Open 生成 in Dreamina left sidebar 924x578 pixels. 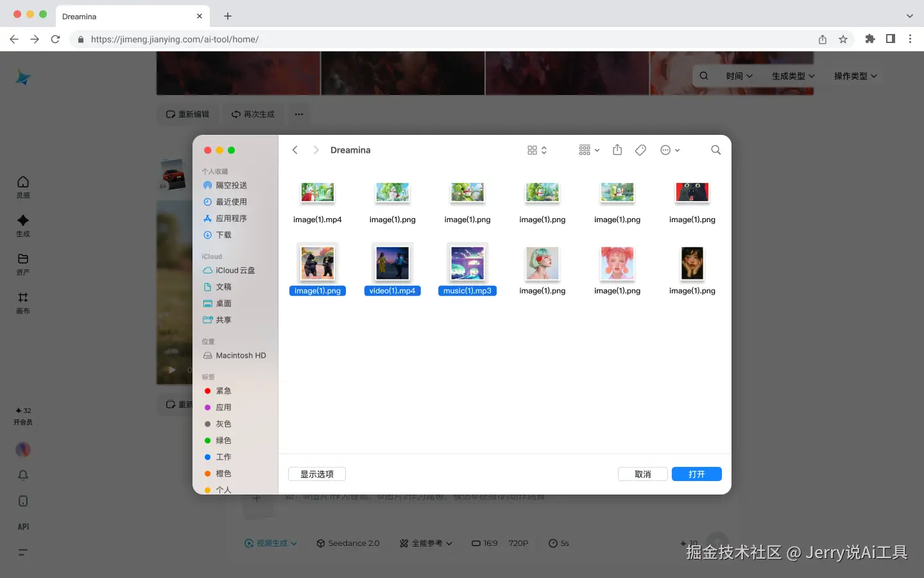(23, 225)
